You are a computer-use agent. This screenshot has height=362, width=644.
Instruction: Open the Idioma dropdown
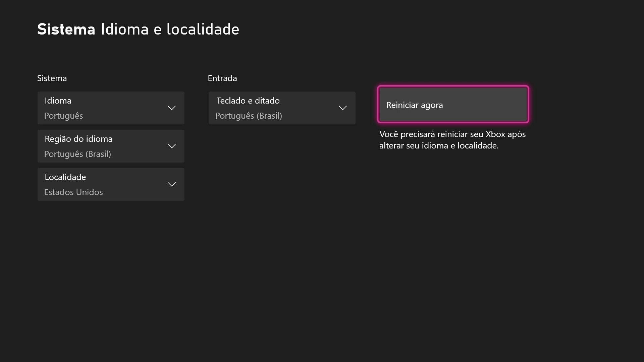pyautogui.click(x=111, y=108)
